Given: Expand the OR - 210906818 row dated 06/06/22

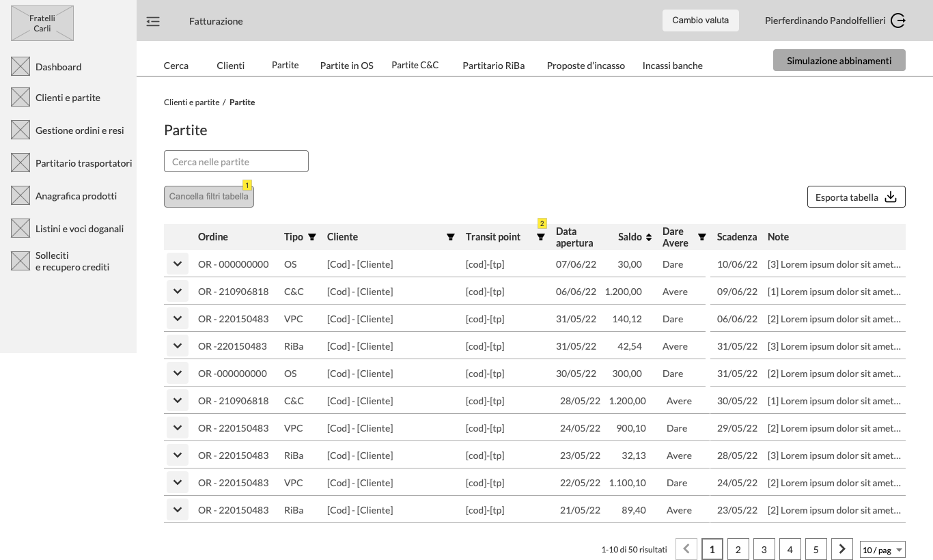Looking at the screenshot, I should click(x=178, y=292).
